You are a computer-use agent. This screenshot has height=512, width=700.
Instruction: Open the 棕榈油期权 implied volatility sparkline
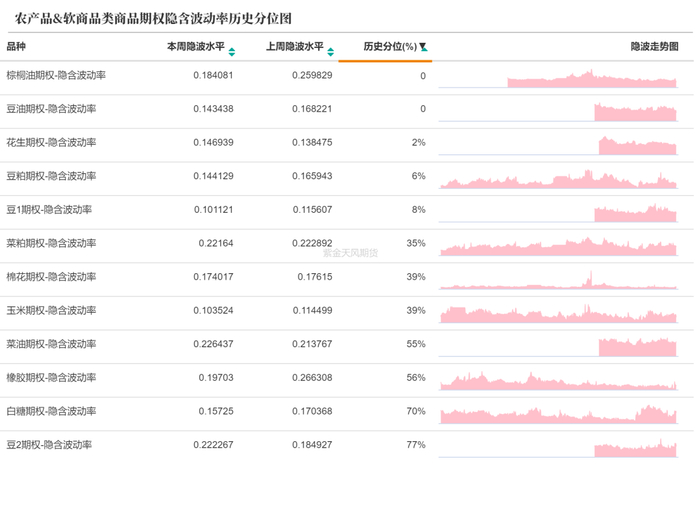(x=591, y=79)
